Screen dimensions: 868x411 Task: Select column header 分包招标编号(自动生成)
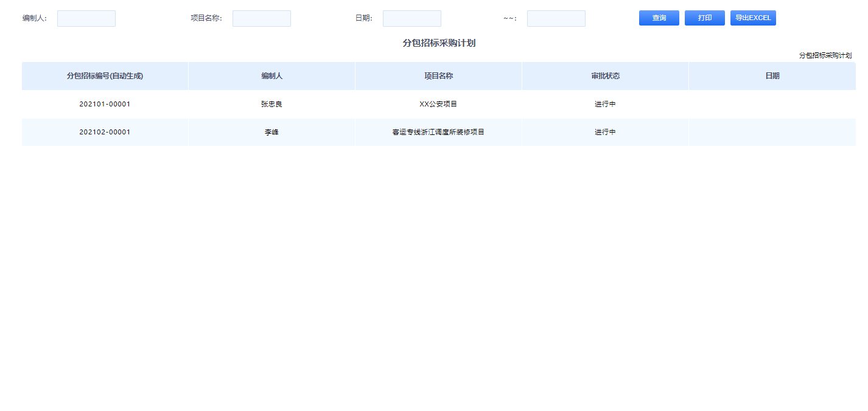(x=105, y=76)
